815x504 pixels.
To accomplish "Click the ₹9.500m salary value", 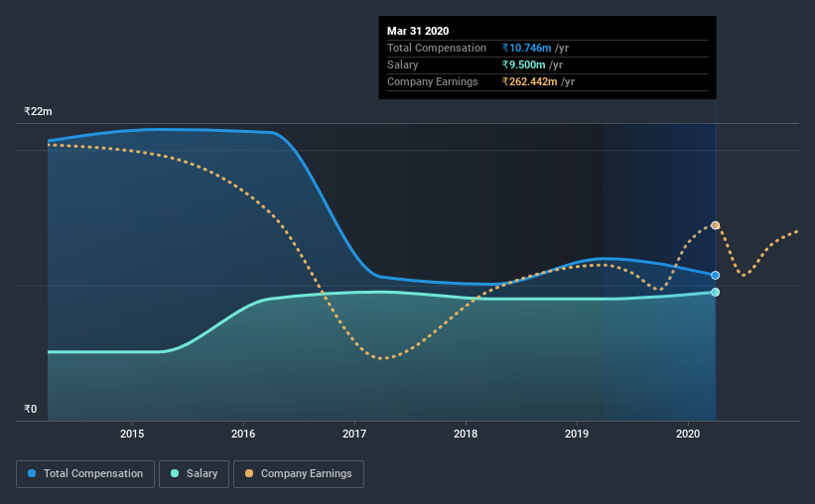I will click(523, 64).
